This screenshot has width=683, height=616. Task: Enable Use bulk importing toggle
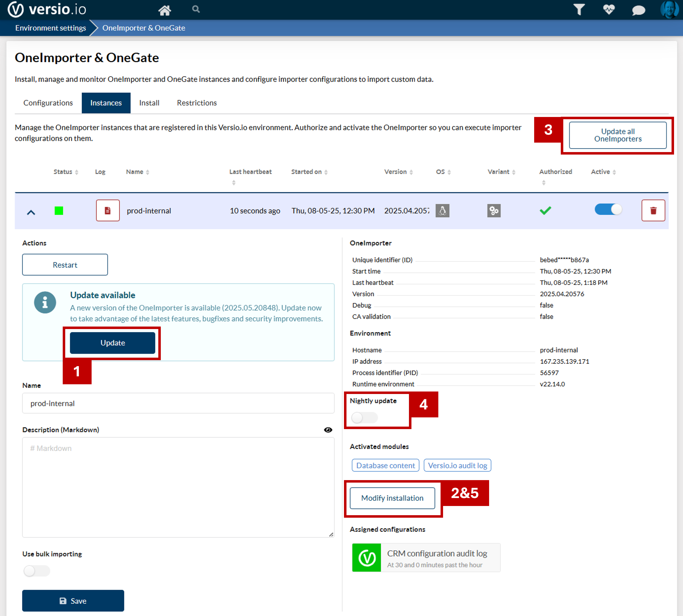click(37, 571)
